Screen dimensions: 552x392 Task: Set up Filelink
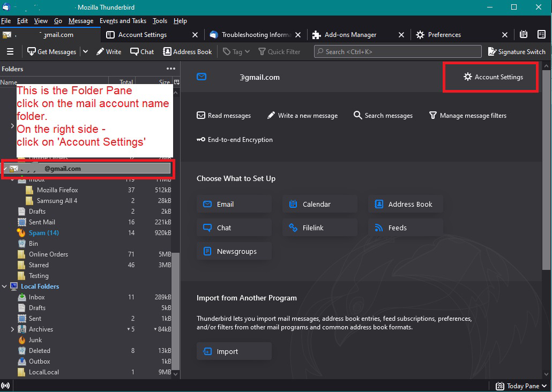click(x=319, y=228)
